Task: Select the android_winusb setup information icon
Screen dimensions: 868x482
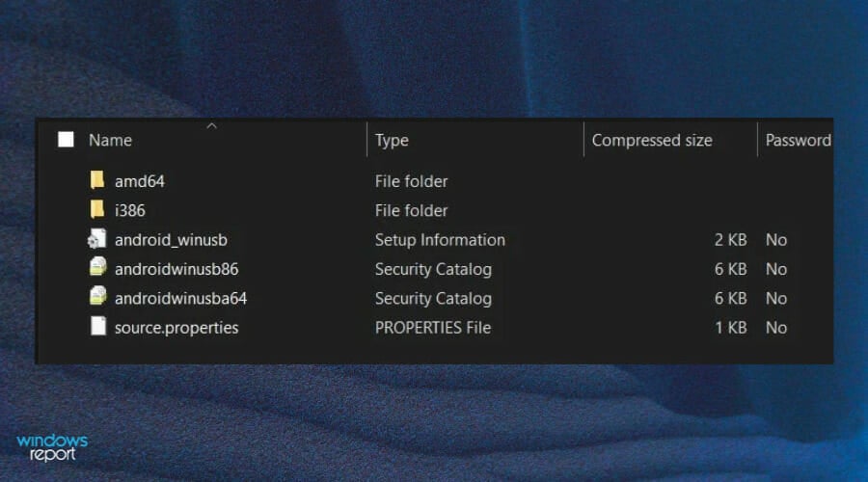Action: click(96, 239)
